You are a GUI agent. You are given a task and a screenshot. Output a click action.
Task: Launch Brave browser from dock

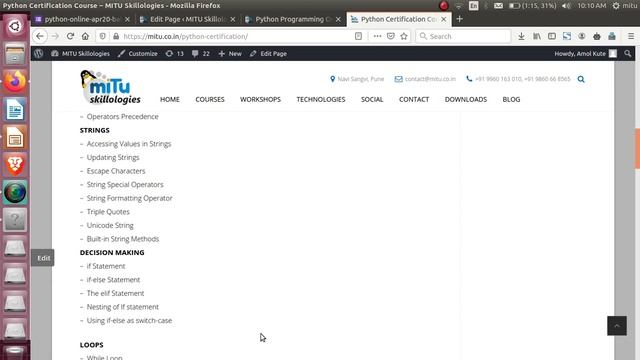click(x=15, y=165)
